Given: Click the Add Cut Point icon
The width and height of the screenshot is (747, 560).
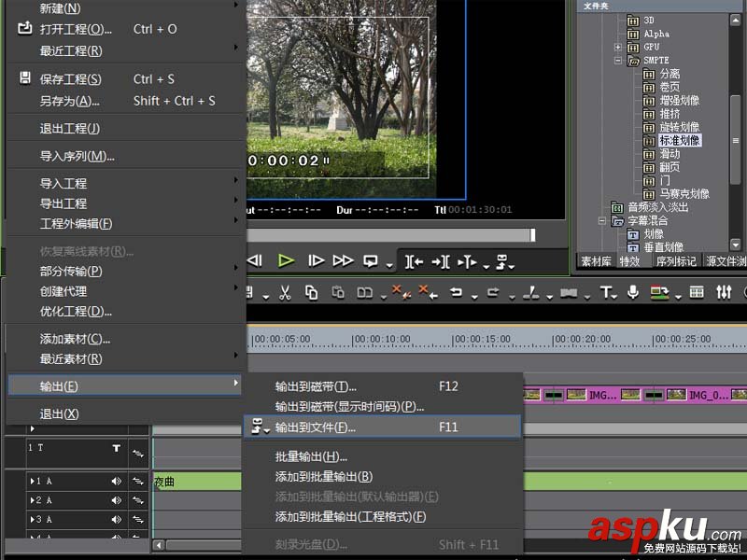Looking at the screenshot, I should tap(530, 292).
